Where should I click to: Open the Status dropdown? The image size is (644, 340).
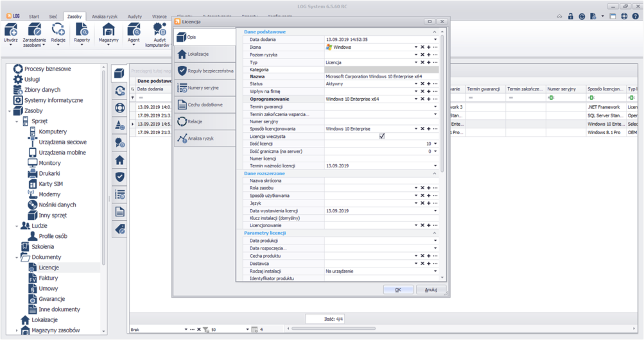click(415, 83)
